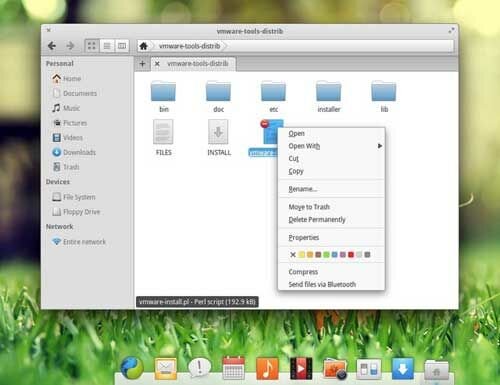Image resolution: width=500 pixels, height=385 pixels.
Task: Pick the purple color label
Action: 343,255
